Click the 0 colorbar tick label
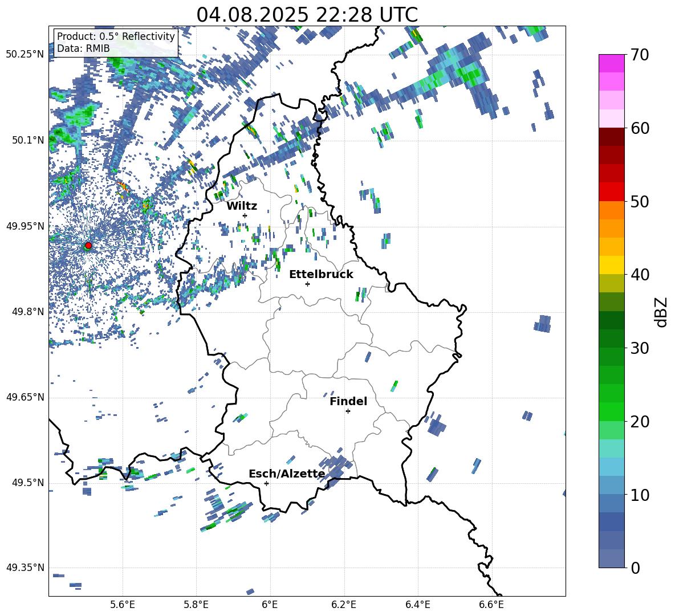This screenshot has width=675, height=616. pos(635,568)
